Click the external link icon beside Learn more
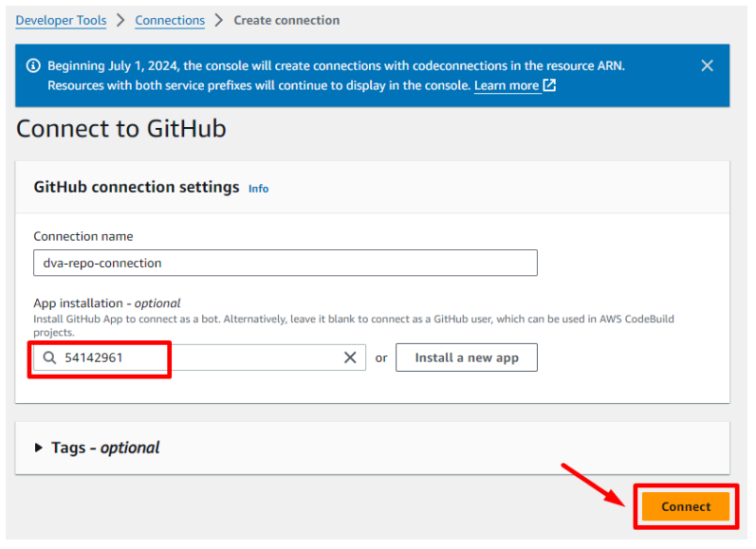 (x=549, y=85)
